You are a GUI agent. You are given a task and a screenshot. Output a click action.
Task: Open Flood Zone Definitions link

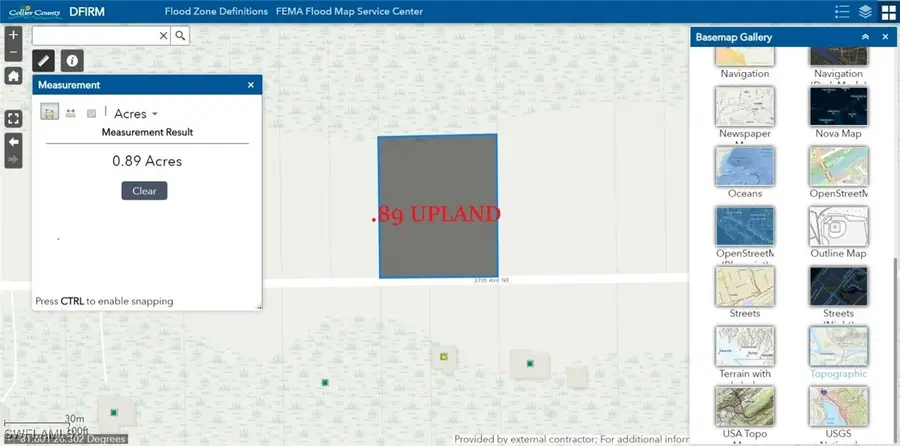216,12
